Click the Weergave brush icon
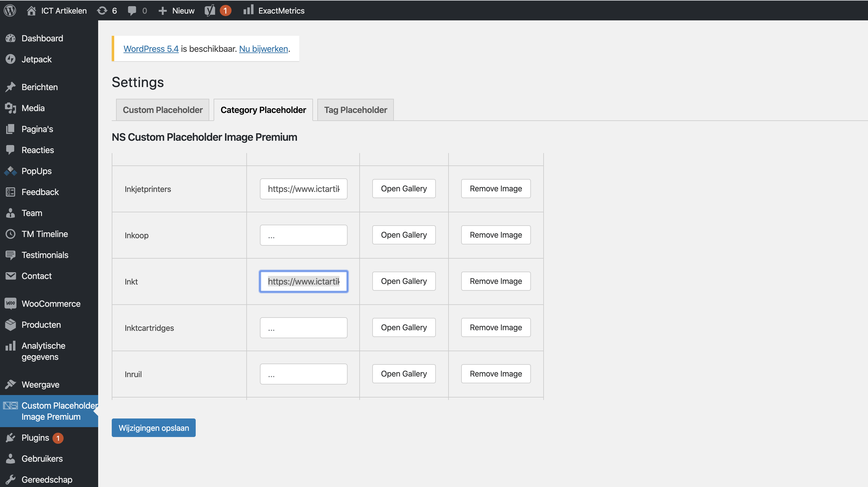The width and height of the screenshot is (868, 487). pos(10,384)
